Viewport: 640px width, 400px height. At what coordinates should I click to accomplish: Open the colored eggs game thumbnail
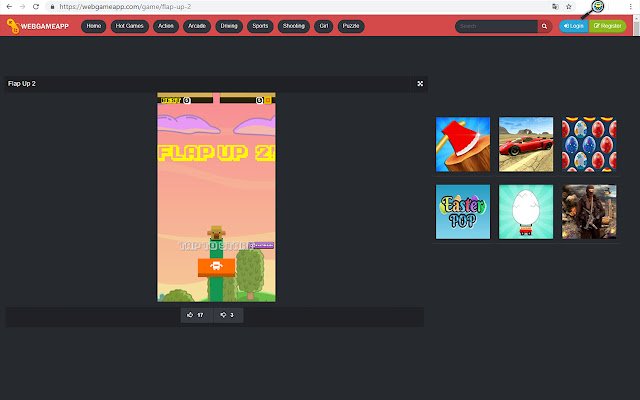589,144
